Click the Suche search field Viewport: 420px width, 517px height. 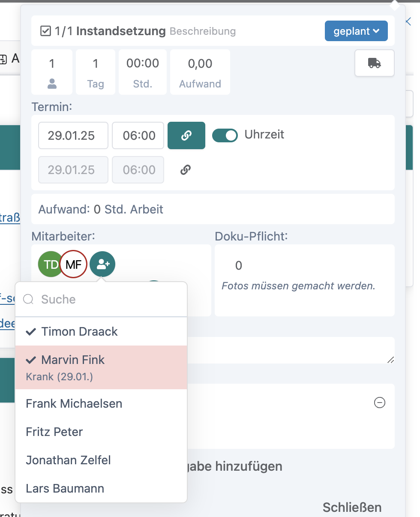107,299
